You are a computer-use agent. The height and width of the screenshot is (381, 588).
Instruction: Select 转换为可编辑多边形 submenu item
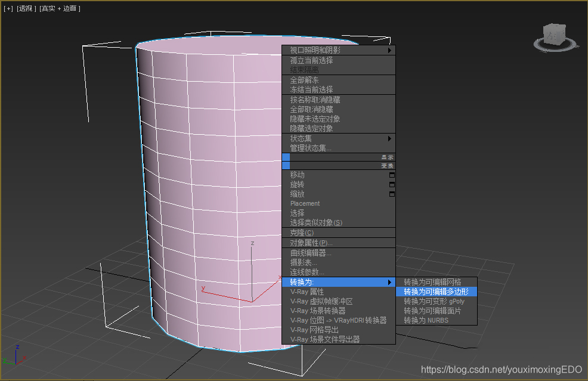pos(437,292)
